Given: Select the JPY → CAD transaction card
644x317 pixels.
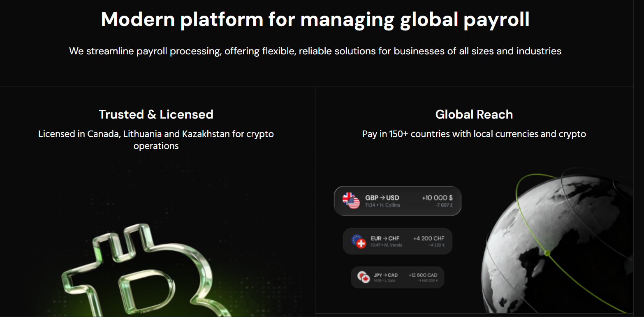Looking at the screenshot, I should 397,277.
